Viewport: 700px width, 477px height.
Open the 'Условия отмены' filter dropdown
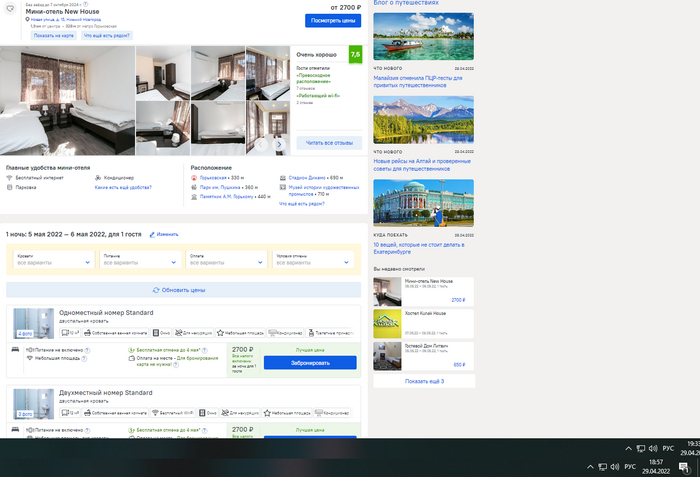tap(313, 259)
